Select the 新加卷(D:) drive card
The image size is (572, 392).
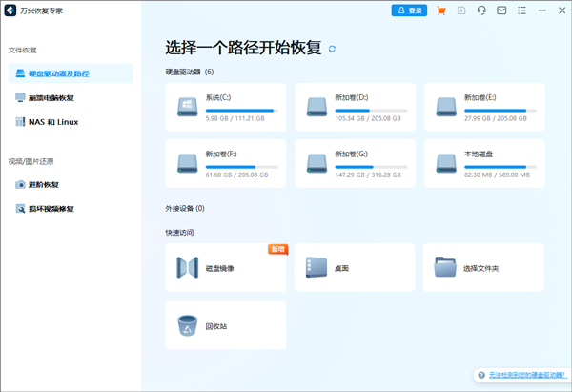(355, 107)
